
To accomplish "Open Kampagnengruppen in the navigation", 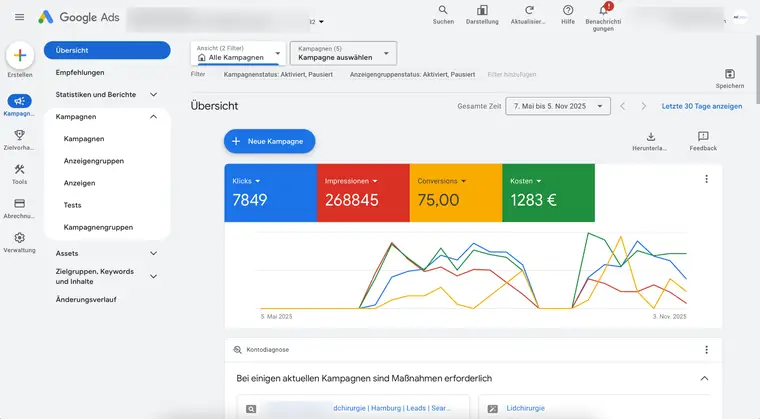I will click(98, 227).
